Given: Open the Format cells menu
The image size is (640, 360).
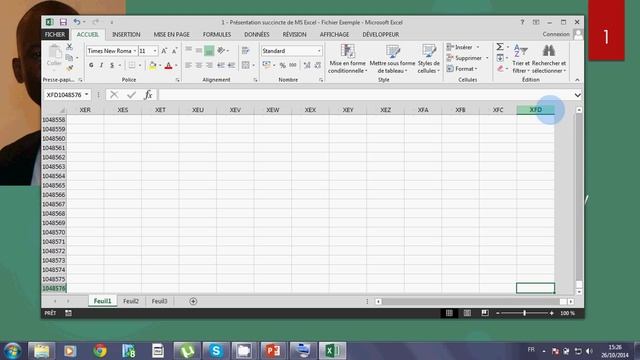Looking at the screenshot, I should 462,69.
